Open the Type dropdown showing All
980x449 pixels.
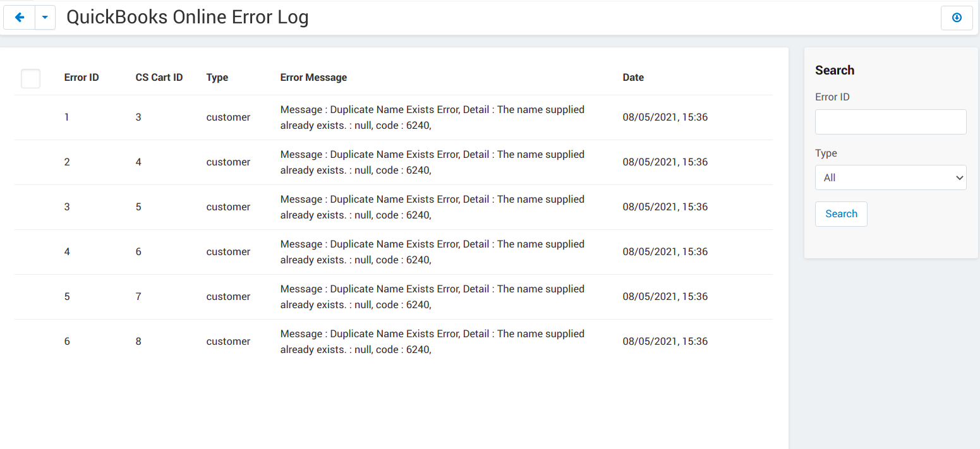890,177
